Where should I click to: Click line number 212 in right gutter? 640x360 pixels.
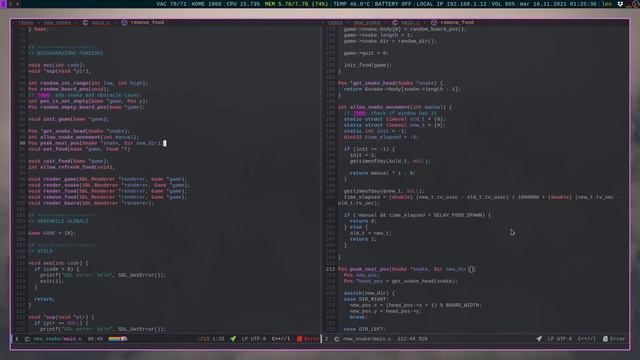point(331,269)
